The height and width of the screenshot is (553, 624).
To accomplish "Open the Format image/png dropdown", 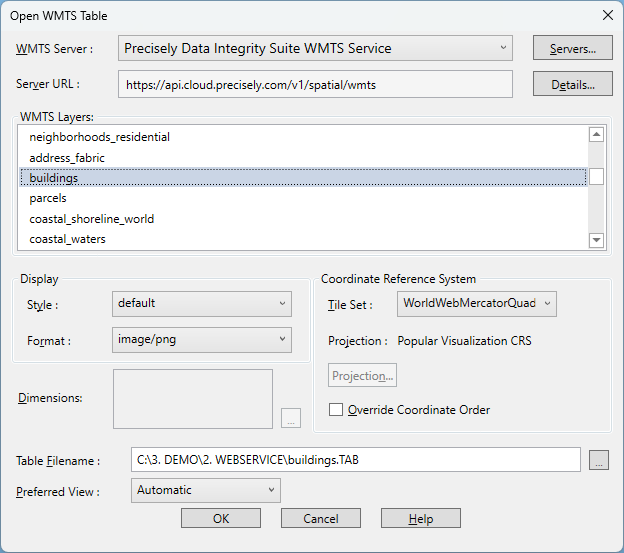I will pos(202,340).
